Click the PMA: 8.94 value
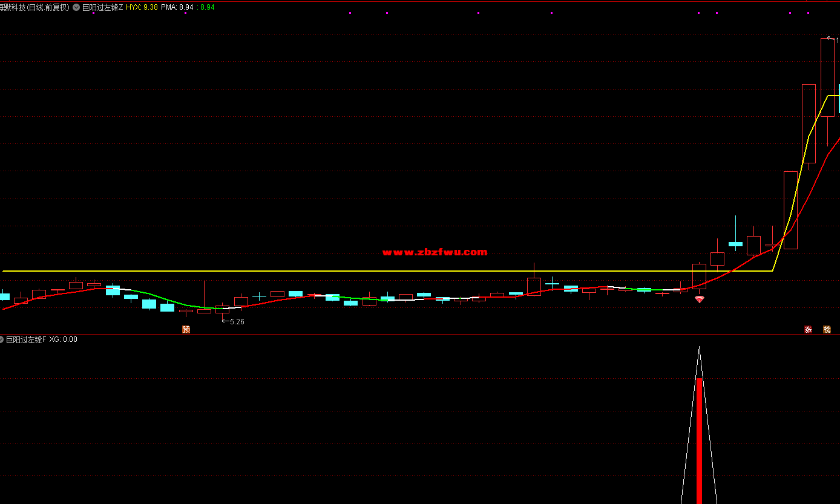Viewport: 840px width, 504px height. point(177,7)
